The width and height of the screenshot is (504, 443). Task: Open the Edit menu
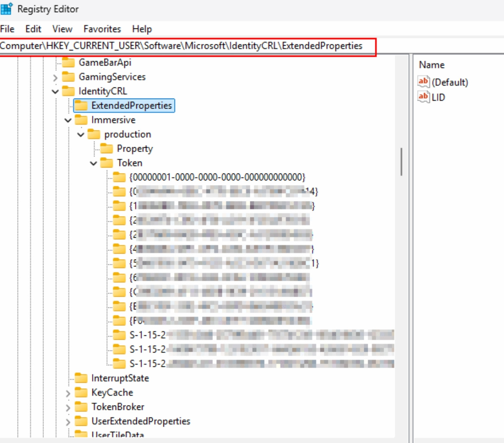pyautogui.click(x=33, y=29)
